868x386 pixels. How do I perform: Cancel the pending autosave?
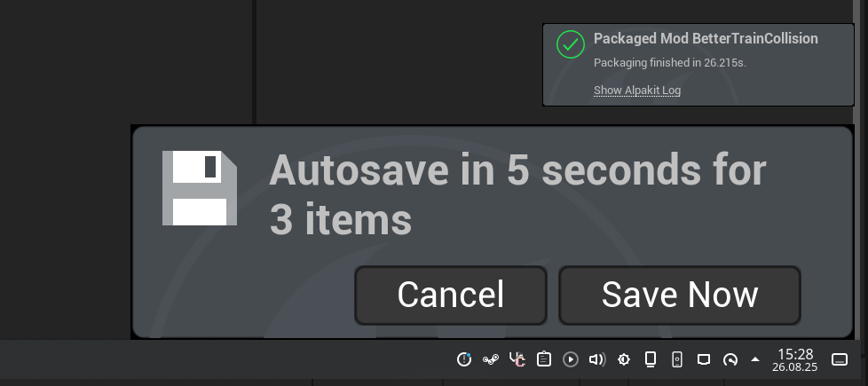pyautogui.click(x=450, y=295)
